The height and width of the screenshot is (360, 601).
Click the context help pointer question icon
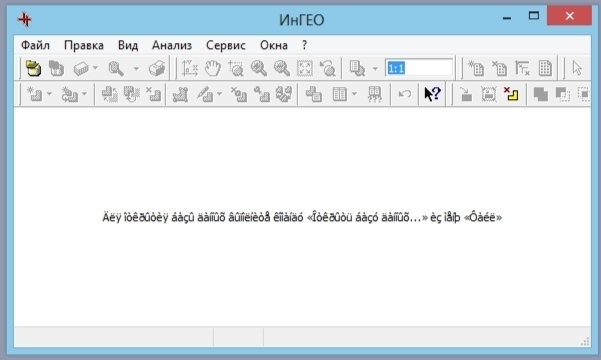coord(432,94)
